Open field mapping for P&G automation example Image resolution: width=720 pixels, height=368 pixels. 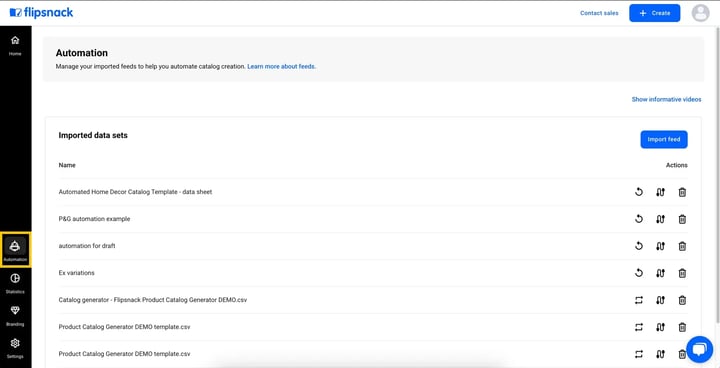pos(660,219)
